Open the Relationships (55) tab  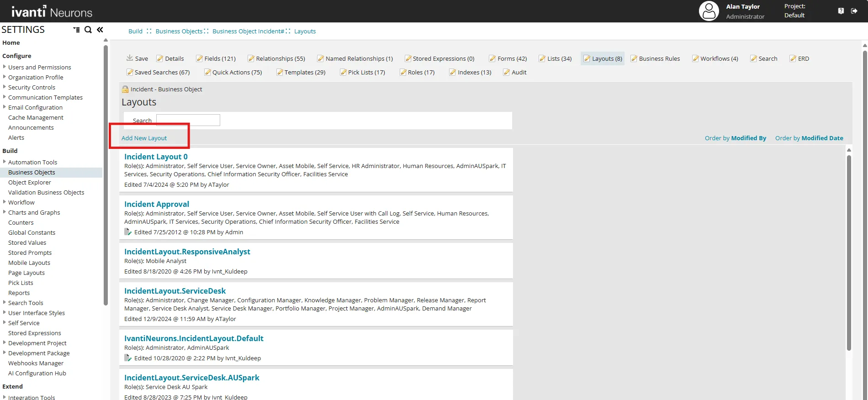click(x=276, y=58)
